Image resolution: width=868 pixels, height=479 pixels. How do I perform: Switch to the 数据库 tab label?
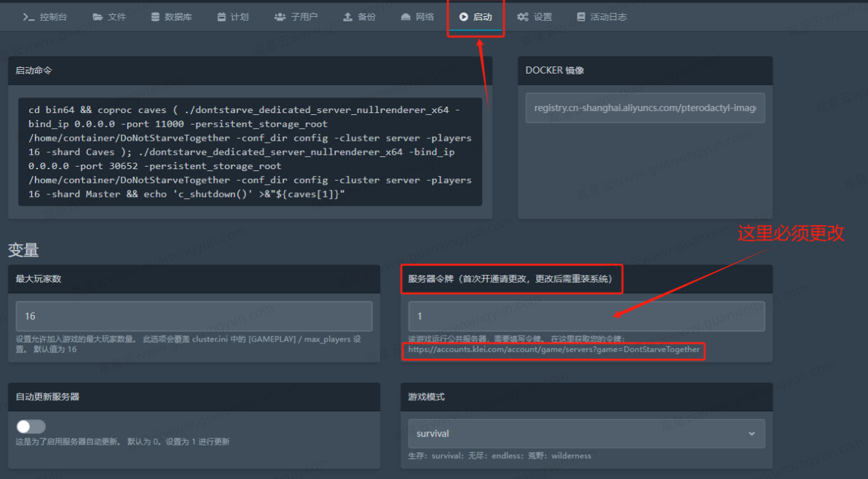pos(178,17)
